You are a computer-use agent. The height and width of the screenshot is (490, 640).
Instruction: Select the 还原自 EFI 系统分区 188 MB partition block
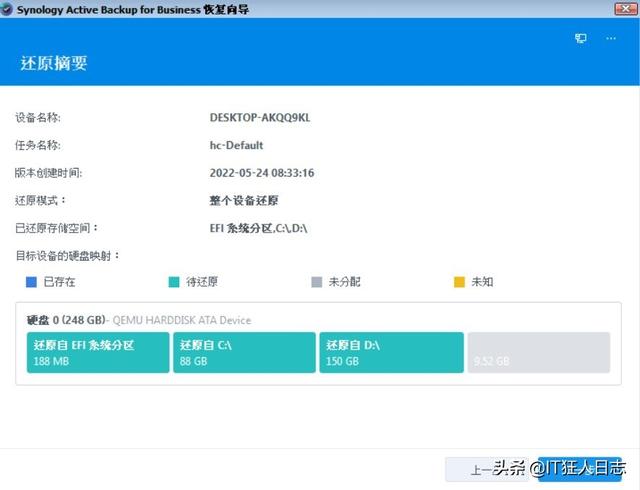click(x=98, y=352)
